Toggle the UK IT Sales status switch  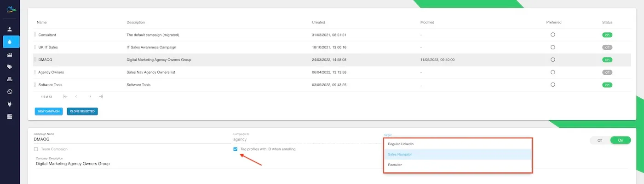[607, 47]
